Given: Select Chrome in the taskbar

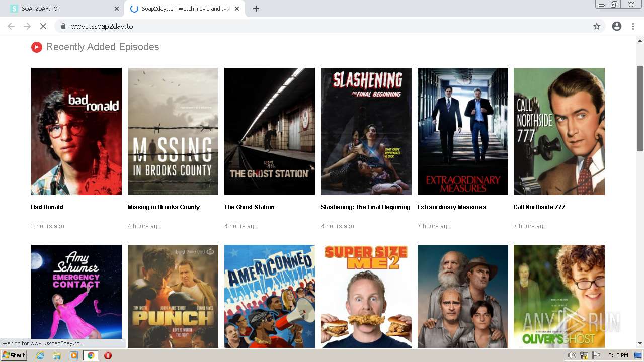Looking at the screenshot, I should coord(91,355).
